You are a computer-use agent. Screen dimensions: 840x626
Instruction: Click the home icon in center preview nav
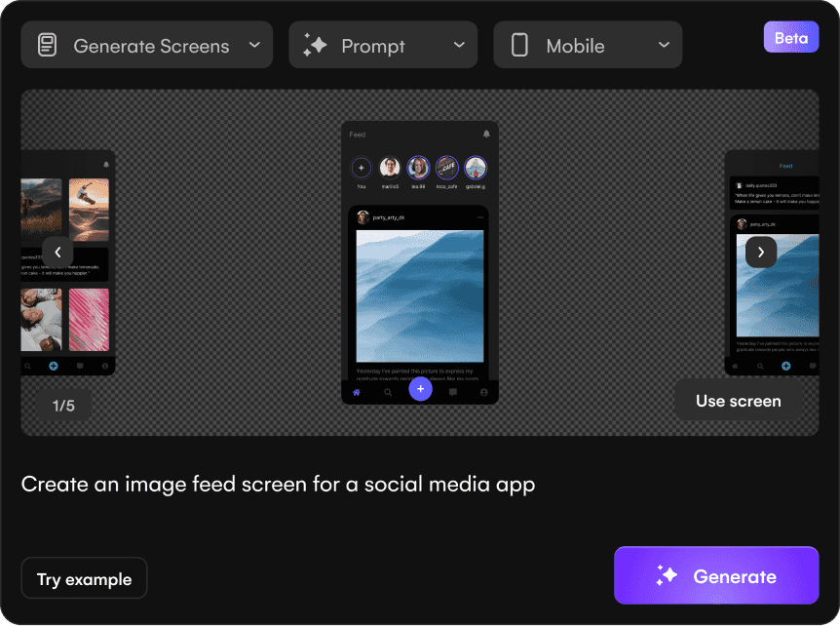pos(357,392)
